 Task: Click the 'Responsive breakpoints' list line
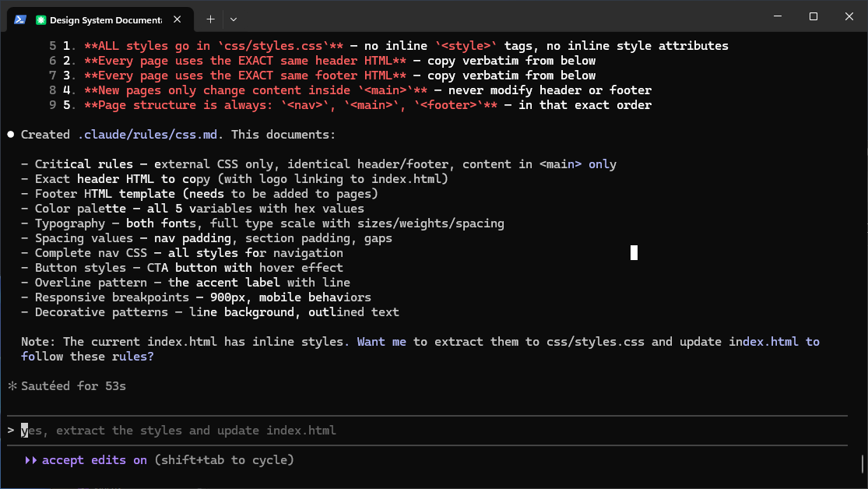(x=196, y=297)
